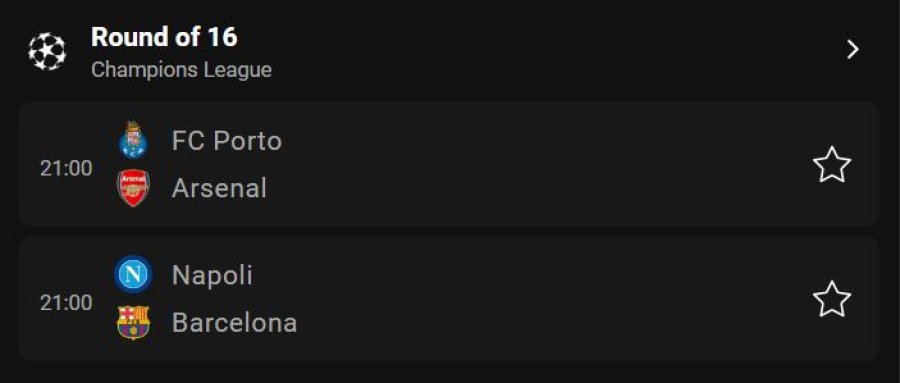Screen dimensions: 900x383
Task: Click the Napoli club crest
Action: 133,274
